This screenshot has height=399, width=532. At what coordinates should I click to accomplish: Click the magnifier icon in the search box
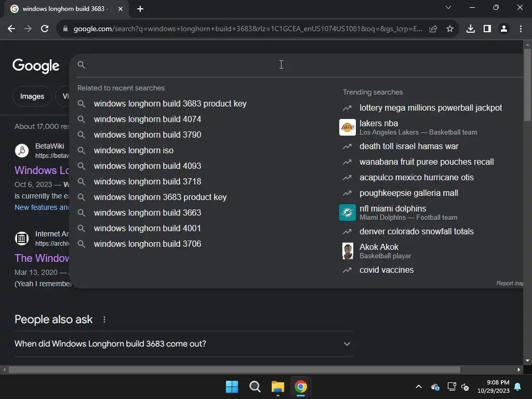pos(82,65)
